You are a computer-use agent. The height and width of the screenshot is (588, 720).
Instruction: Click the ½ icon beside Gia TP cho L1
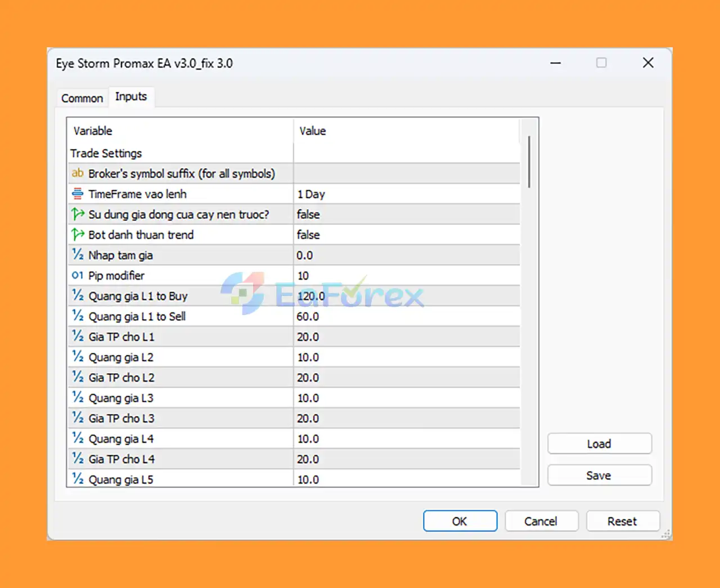(x=78, y=336)
